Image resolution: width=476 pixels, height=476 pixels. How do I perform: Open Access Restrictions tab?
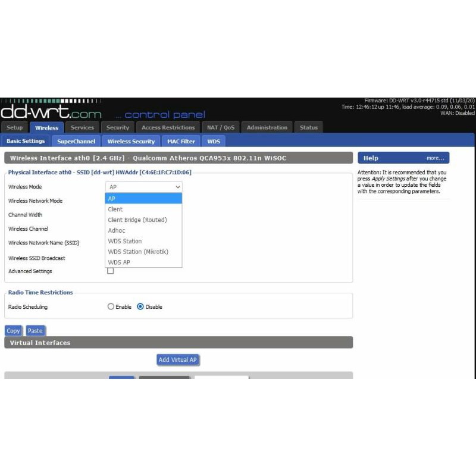click(168, 127)
